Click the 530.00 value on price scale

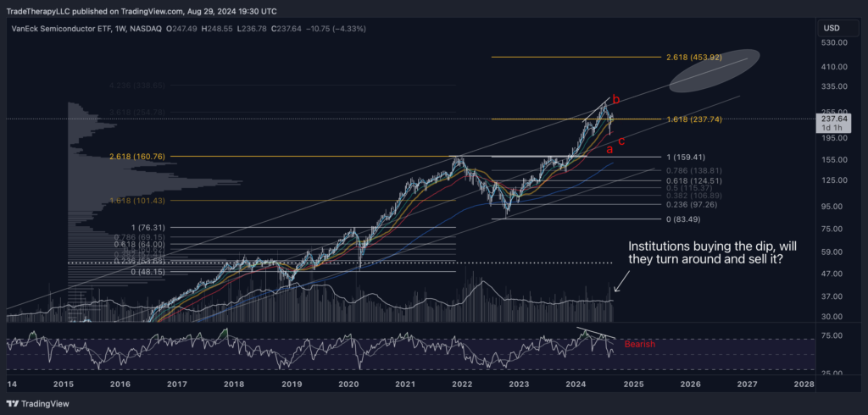[x=831, y=42]
